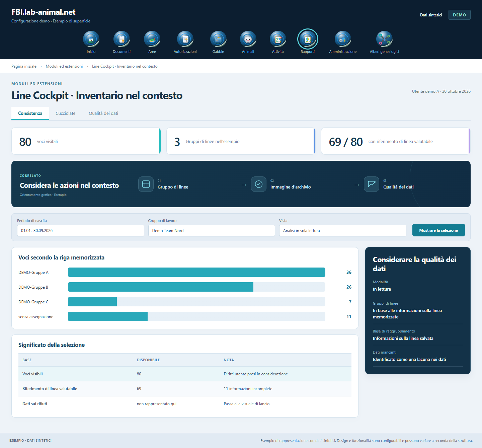The height and width of the screenshot is (448, 482).
Task: Click the 'Dati sui rifiuti' row label
Action: click(x=35, y=404)
